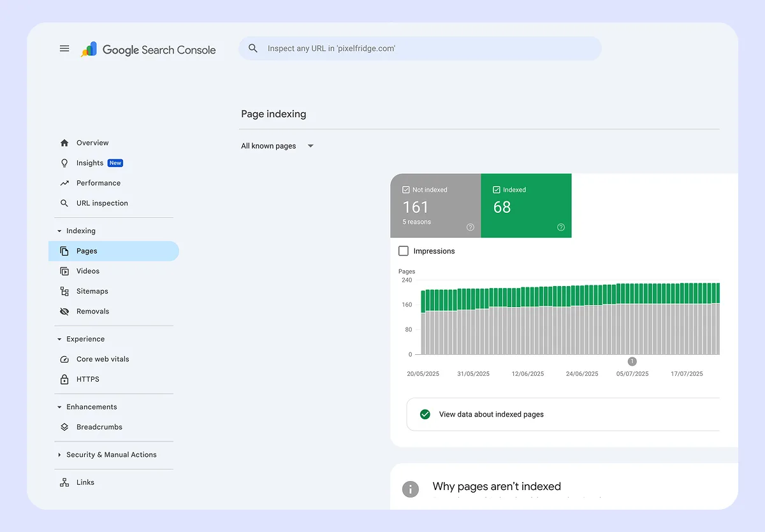Click the 5 reasons text
765x532 pixels.
coord(417,222)
